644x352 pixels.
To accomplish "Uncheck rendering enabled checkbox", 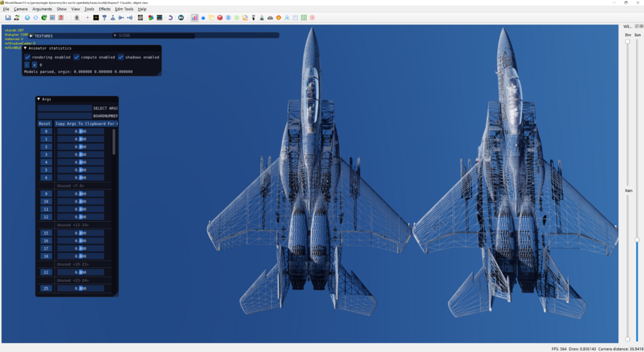I will [28, 57].
